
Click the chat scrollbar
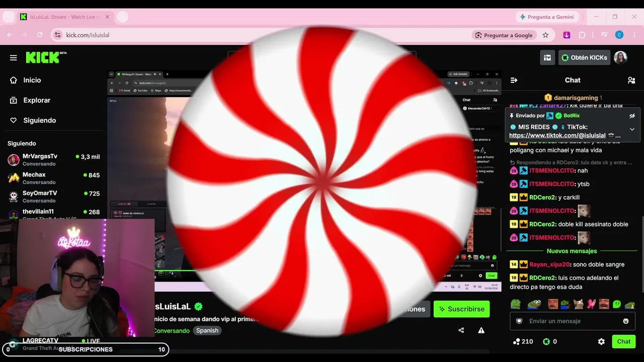pyautogui.click(x=641, y=254)
